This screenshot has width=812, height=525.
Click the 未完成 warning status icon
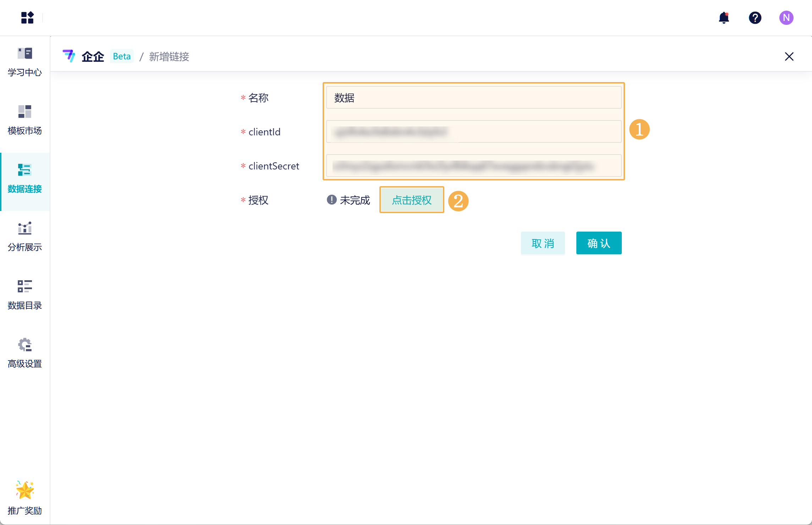331,200
